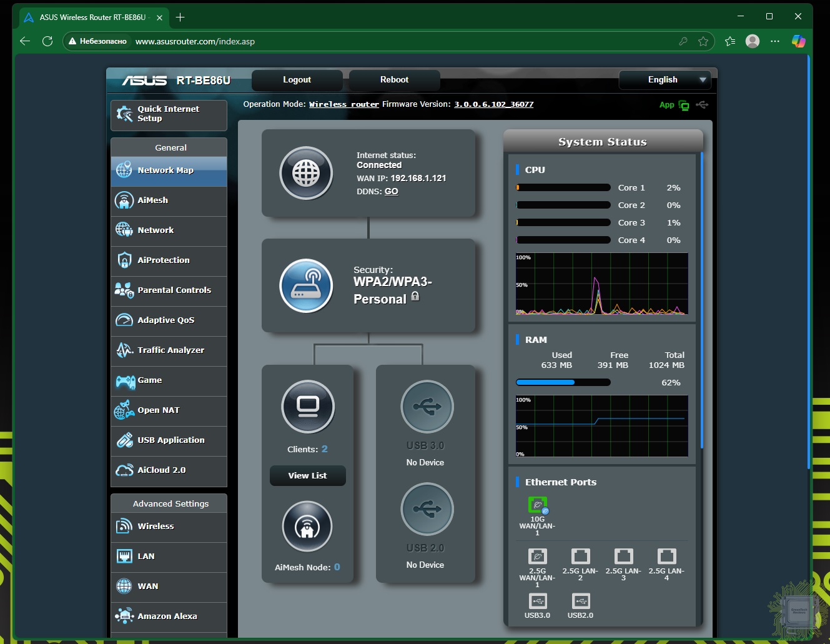Screen dimensions: 830x644
Task: Open Parental Controls
Action: coord(169,290)
